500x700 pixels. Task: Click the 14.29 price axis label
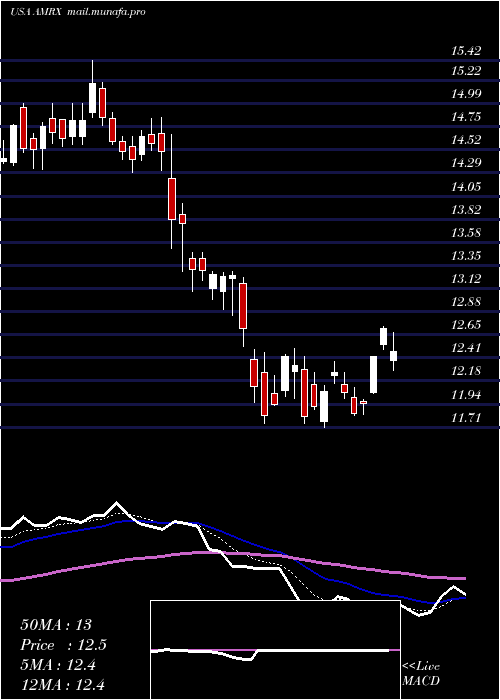point(466,162)
